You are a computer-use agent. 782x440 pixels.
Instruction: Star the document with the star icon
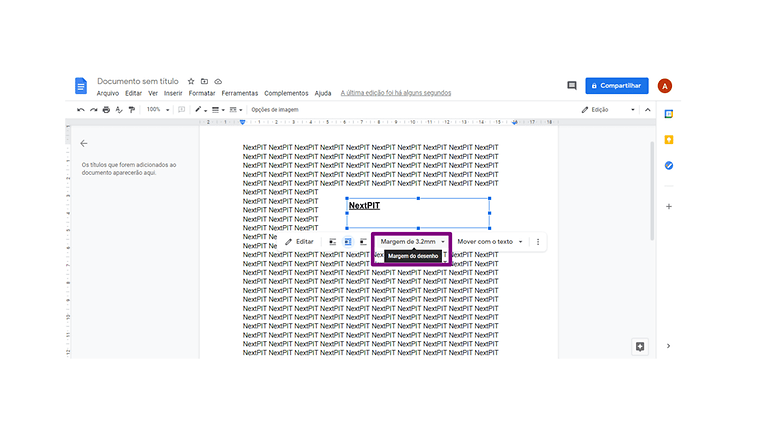pos(191,81)
